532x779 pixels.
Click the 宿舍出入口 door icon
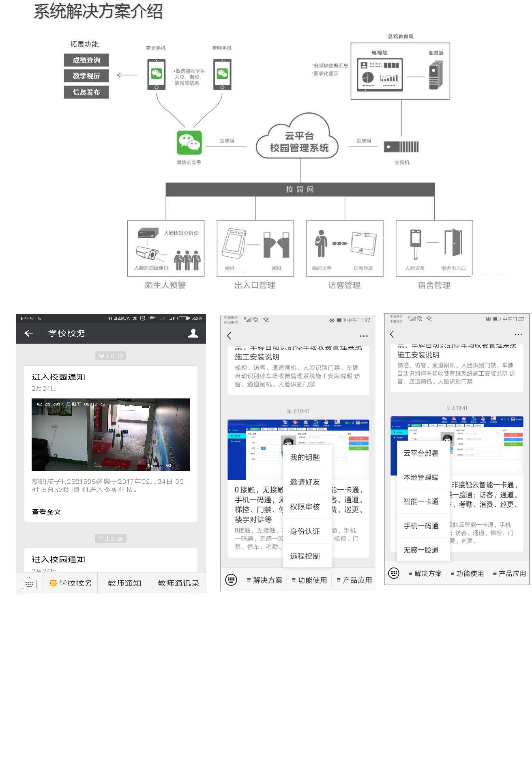[x=453, y=242]
